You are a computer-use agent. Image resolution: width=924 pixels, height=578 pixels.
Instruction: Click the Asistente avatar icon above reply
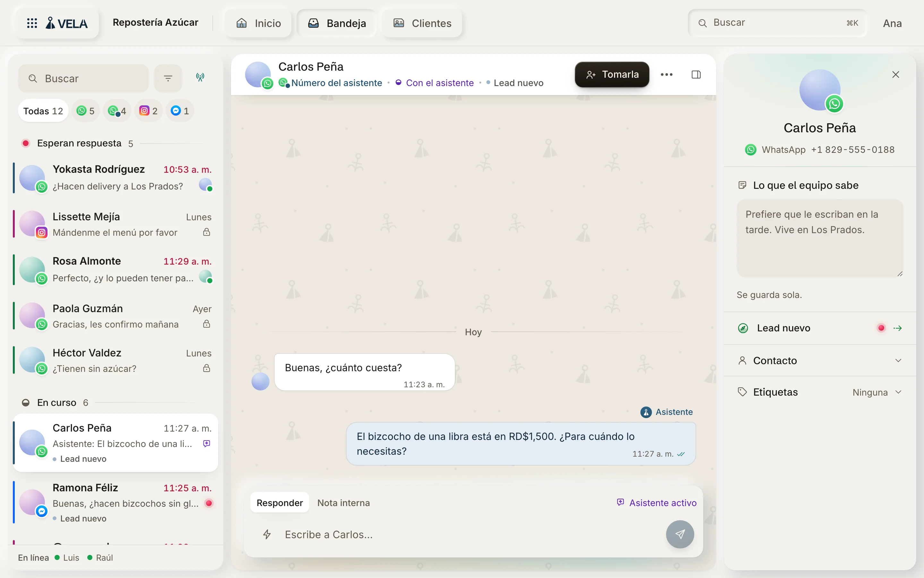click(x=646, y=412)
